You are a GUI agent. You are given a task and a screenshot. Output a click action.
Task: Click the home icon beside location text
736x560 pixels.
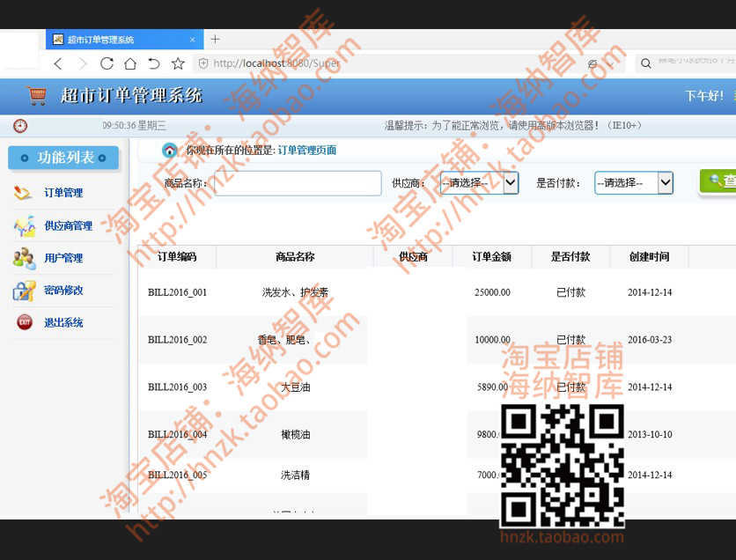tap(169, 151)
